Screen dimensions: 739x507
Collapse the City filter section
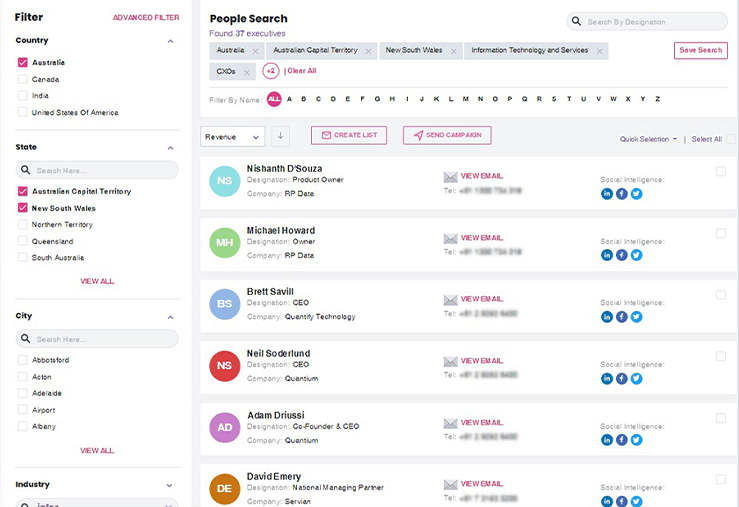click(x=171, y=317)
